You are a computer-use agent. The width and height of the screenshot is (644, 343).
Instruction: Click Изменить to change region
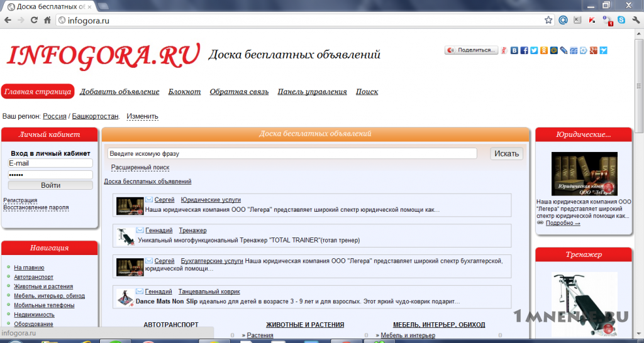(142, 116)
